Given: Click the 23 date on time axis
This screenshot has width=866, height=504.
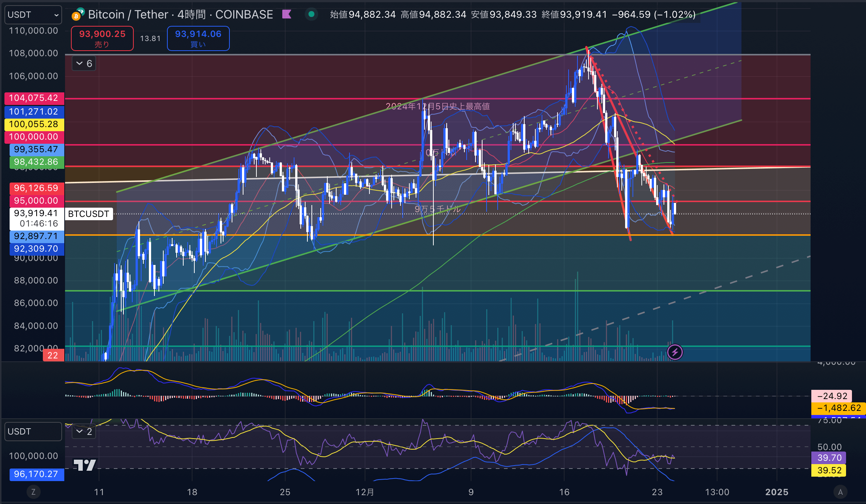Looking at the screenshot, I should click(657, 492).
